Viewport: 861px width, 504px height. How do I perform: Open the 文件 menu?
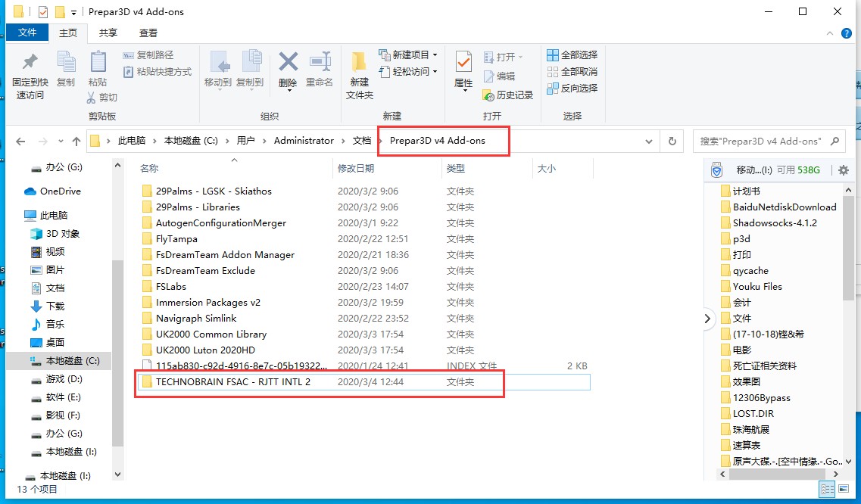click(27, 33)
